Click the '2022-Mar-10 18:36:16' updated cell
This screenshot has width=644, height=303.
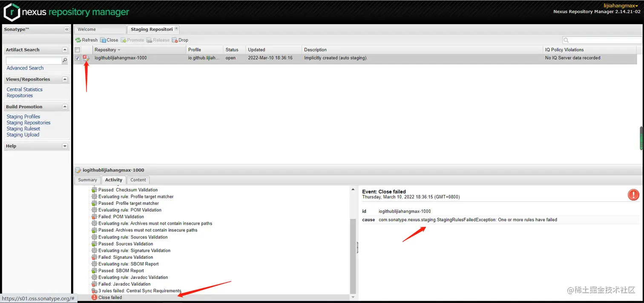pos(270,58)
